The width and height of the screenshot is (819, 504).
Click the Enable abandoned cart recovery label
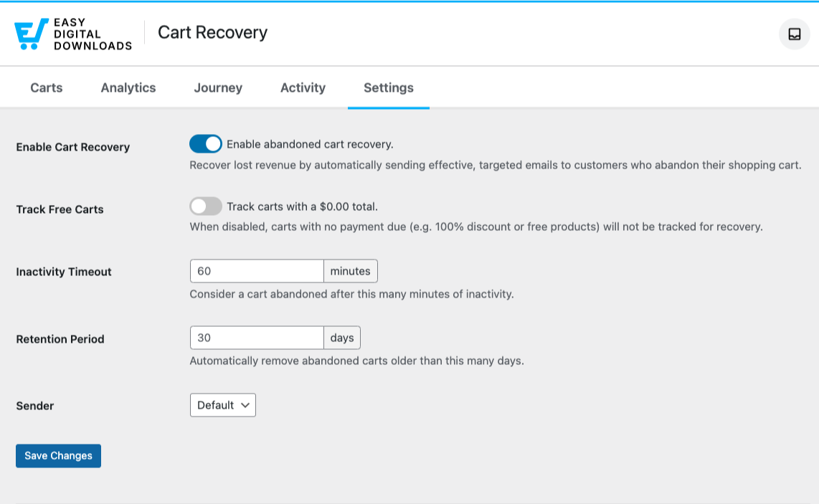coord(310,144)
